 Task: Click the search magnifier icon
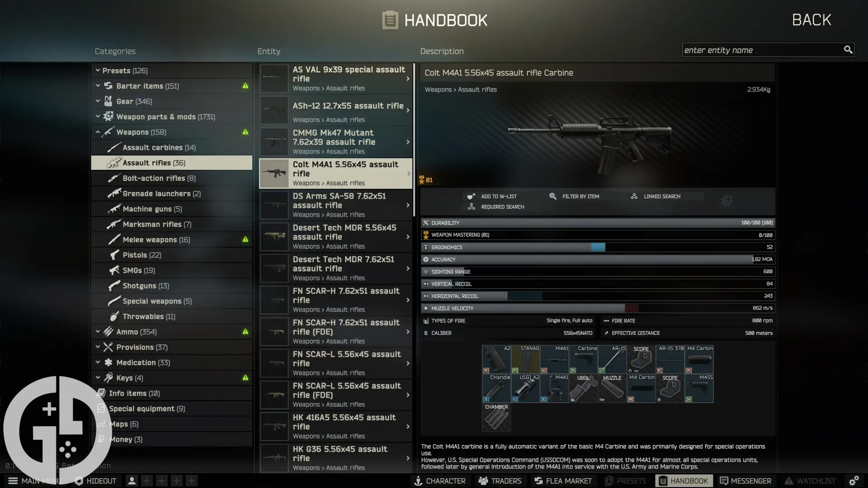click(848, 50)
